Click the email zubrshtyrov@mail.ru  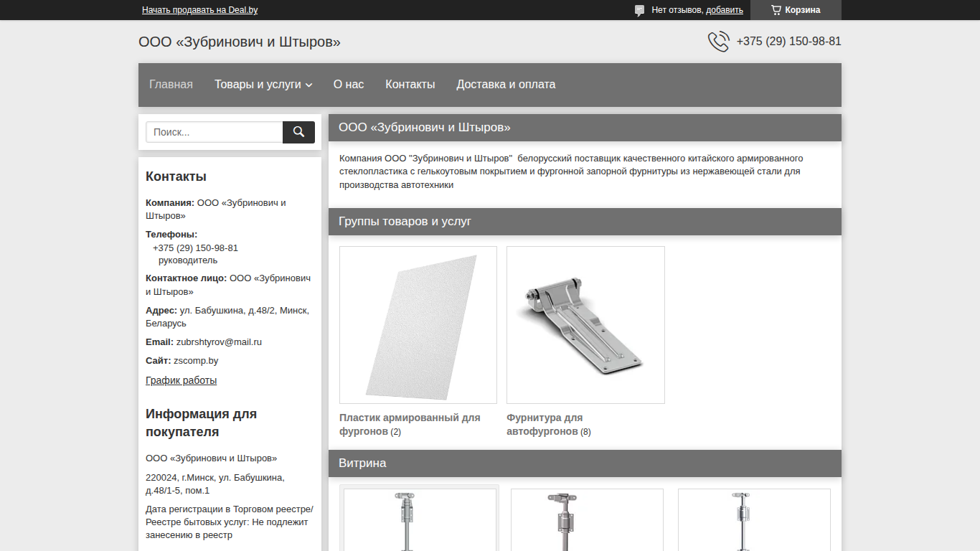[219, 342]
